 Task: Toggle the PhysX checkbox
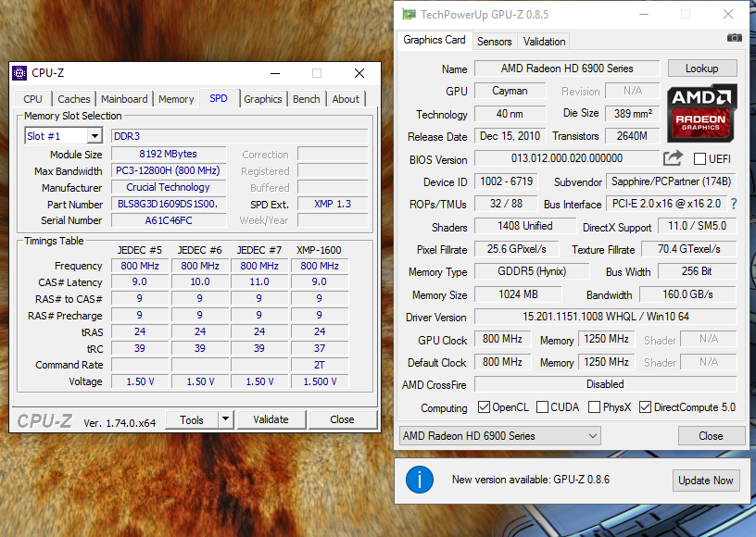click(595, 407)
